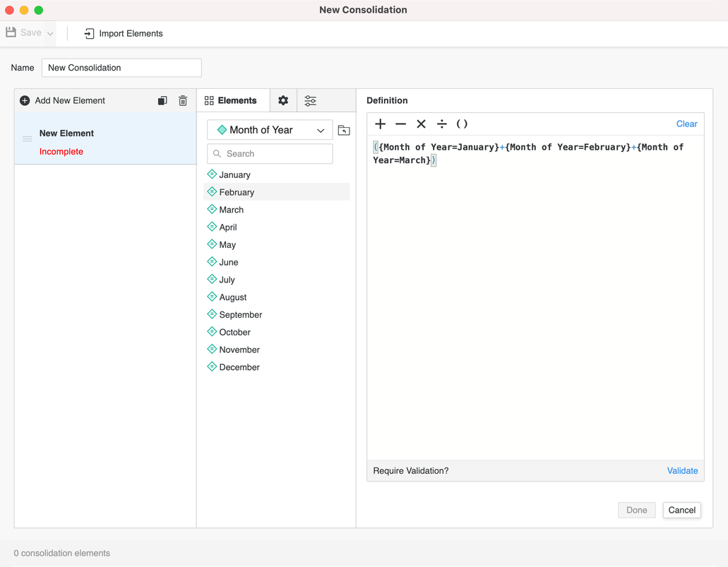Click Import Elements in the toolbar
This screenshot has width=728, height=567.
pyautogui.click(x=124, y=33)
